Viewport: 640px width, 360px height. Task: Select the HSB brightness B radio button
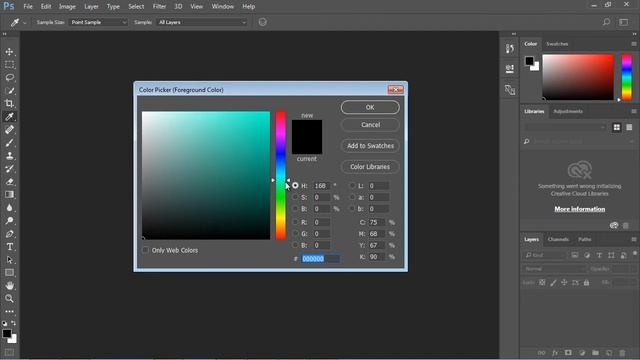pos(295,209)
